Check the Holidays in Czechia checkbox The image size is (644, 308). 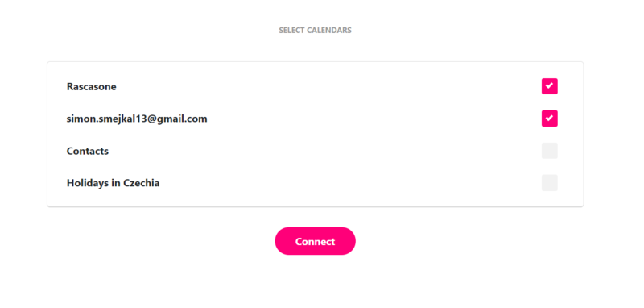[x=550, y=183]
